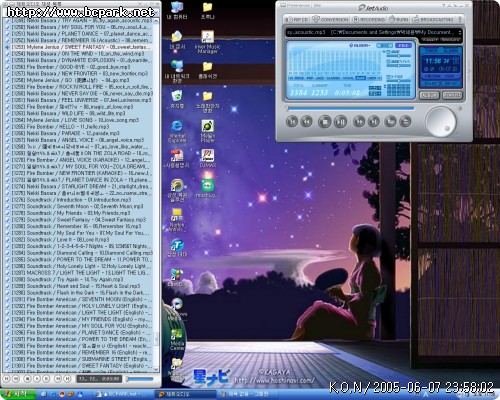Click the FILE button in JetAudio display
This screenshot has height=400, width=500.
coord(403,45)
